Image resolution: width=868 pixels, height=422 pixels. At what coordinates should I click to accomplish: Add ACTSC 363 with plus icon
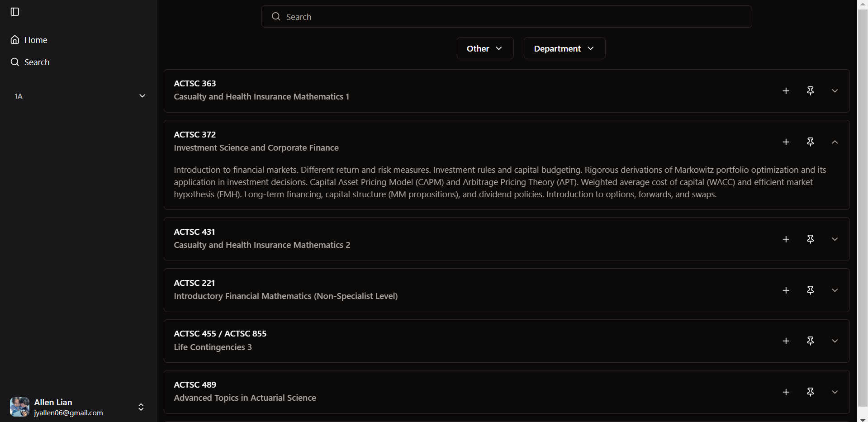tap(786, 91)
